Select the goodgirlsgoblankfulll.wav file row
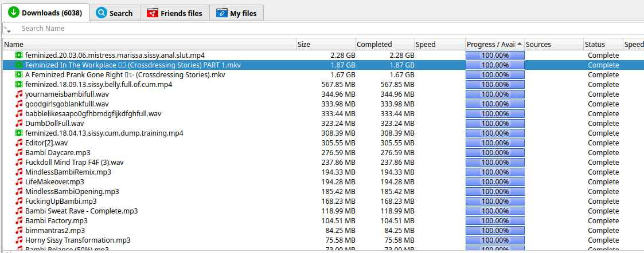Image resolution: width=644 pixels, height=253 pixels. tap(67, 104)
